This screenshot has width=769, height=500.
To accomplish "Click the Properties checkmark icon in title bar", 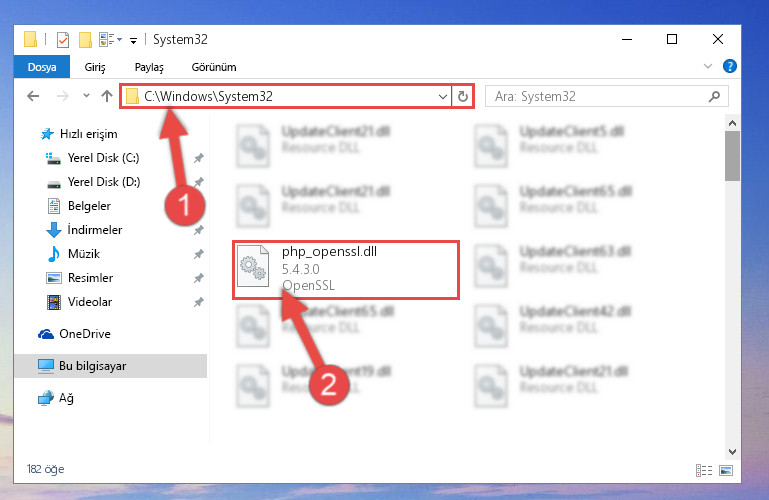I will [63, 40].
